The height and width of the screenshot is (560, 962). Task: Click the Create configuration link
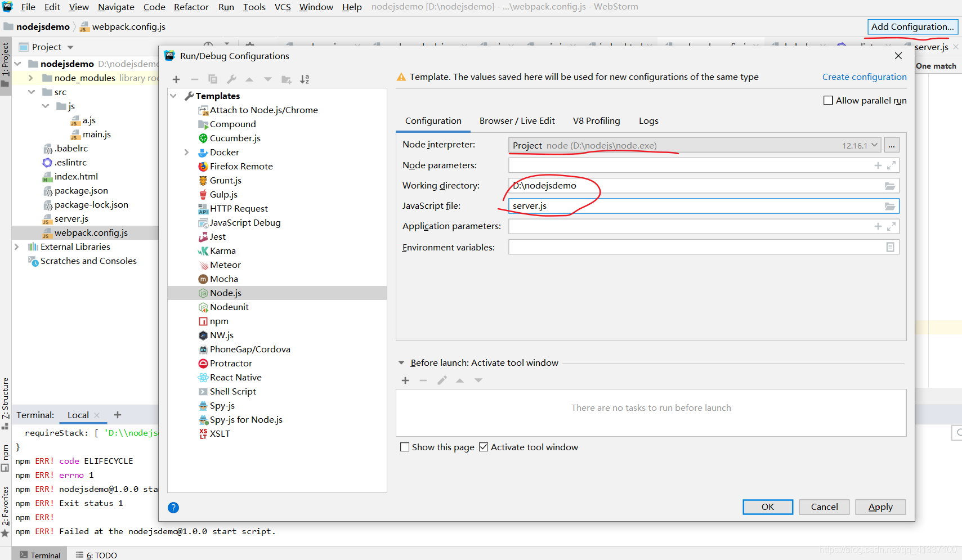(865, 77)
